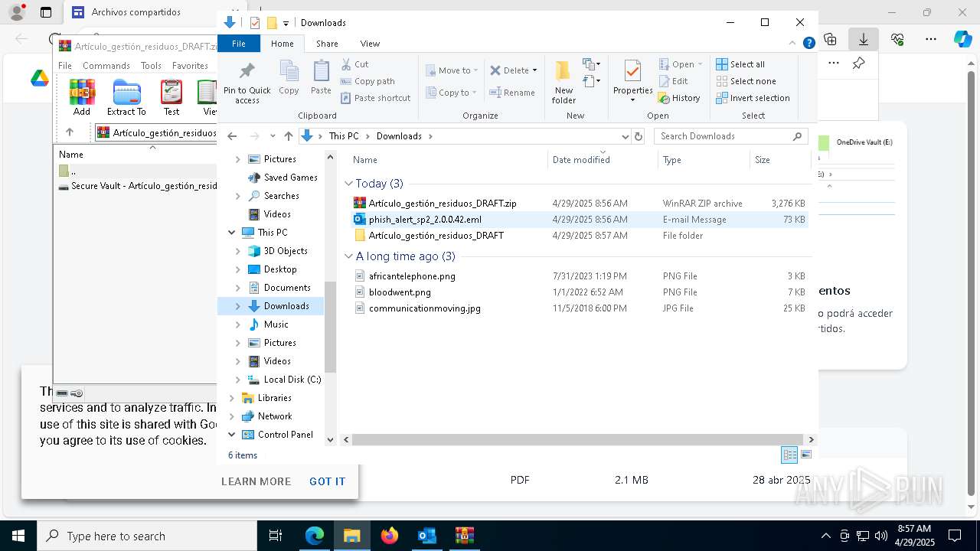This screenshot has height=551, width=980.
Task: Click the Delete ribbon button
Action: tap(513, 70)
